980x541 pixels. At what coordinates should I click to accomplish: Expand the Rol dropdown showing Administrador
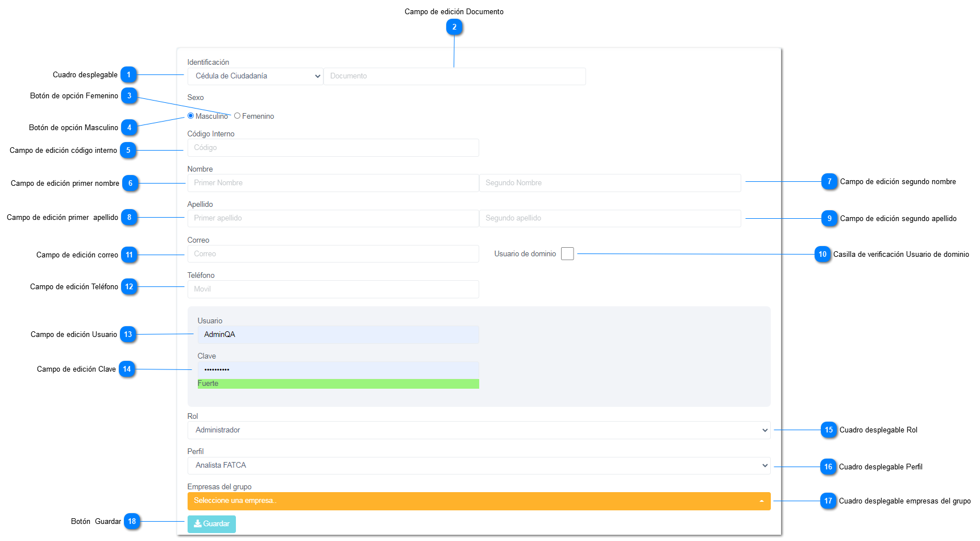coord(479,430)
